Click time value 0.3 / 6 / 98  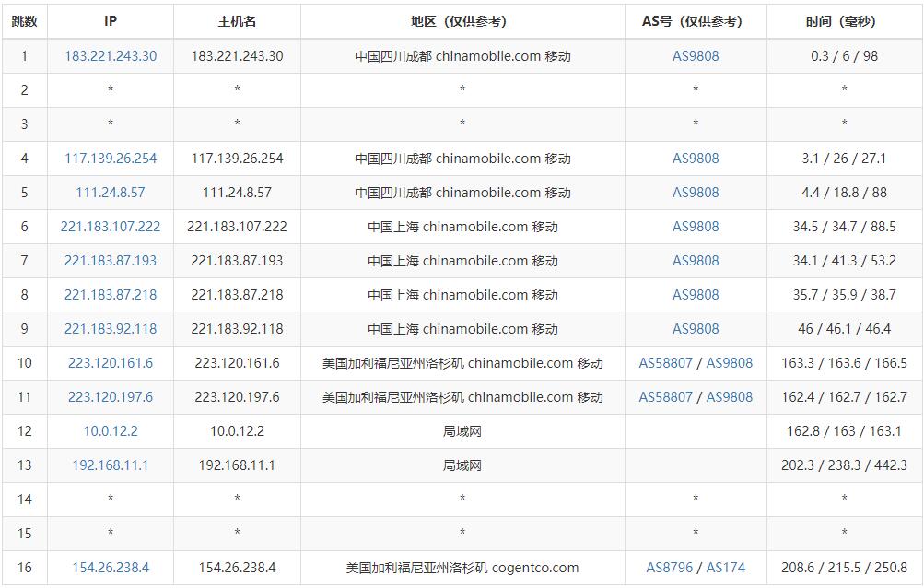coord(844,56)
